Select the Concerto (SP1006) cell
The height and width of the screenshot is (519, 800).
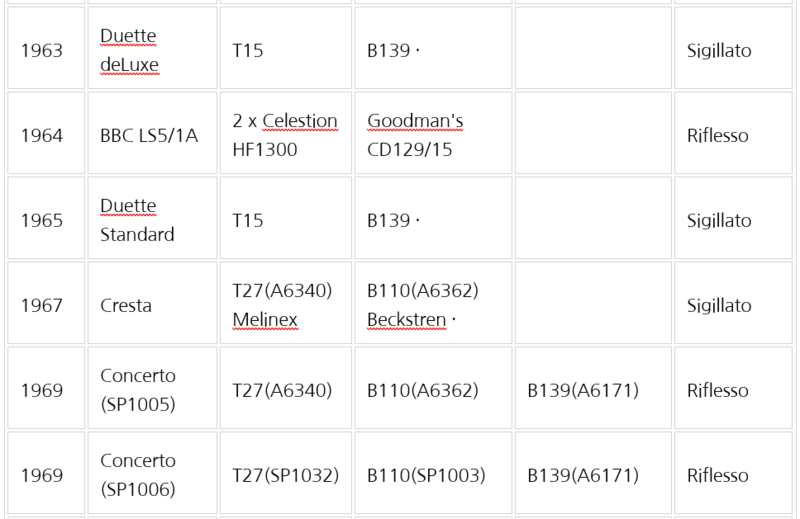(138, 475)
